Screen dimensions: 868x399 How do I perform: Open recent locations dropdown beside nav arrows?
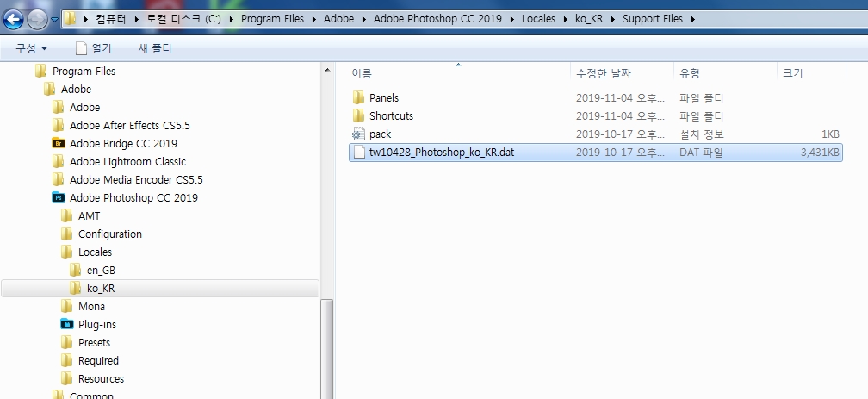click(x=54, y=20)
